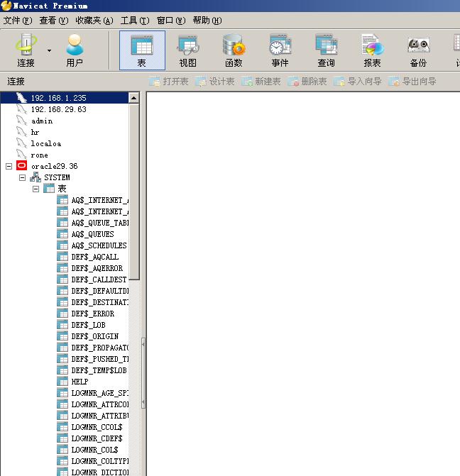Open the 事件 (Event) toolbar icon
The image size is (460, 476).
coord(280,50)
